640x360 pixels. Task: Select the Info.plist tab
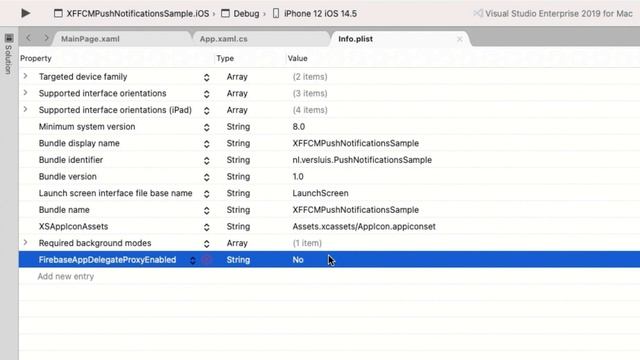pyautogui.click(x=355, y=39)
